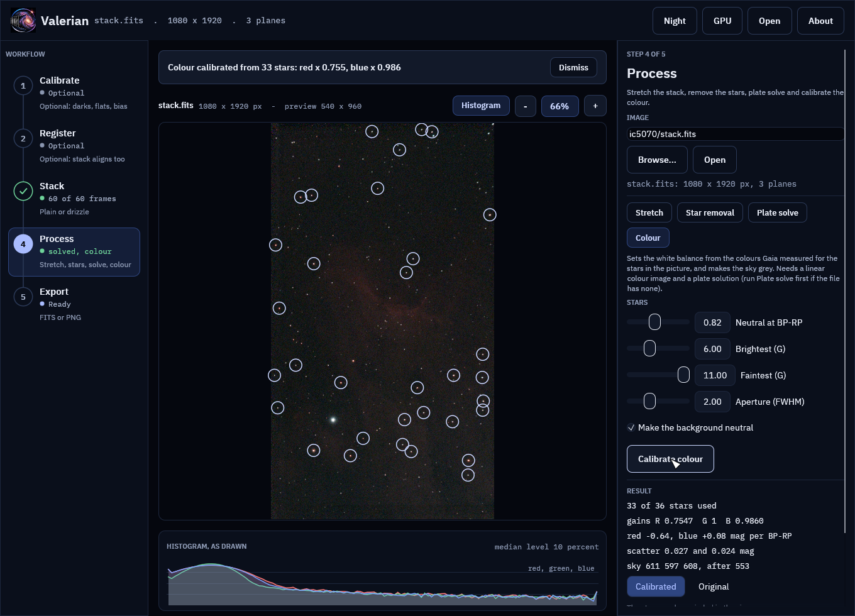The height and width of the screenshot is (616, 855).
Task: Show the Calibrated image view
Action: [656, 586]
